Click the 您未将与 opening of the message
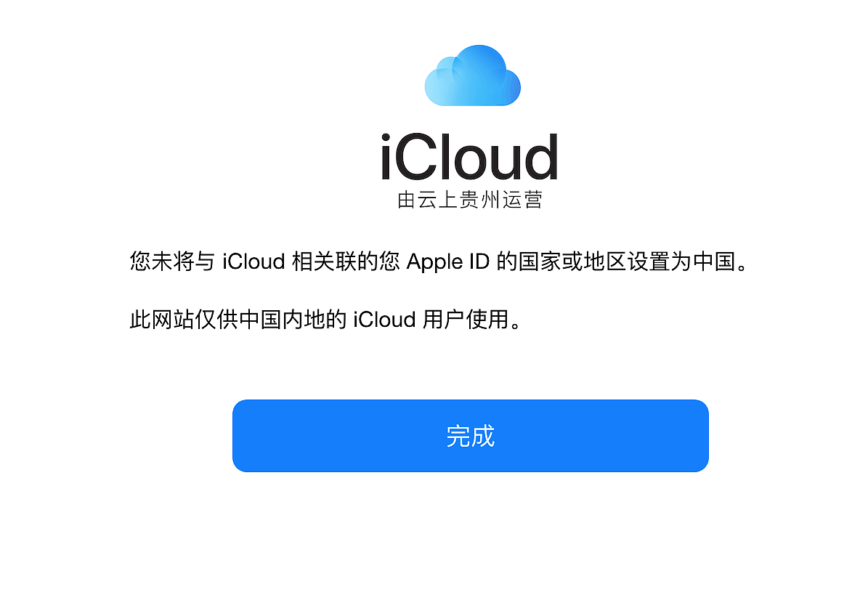This screenshot has height=616, width=860. coord(172,261)
